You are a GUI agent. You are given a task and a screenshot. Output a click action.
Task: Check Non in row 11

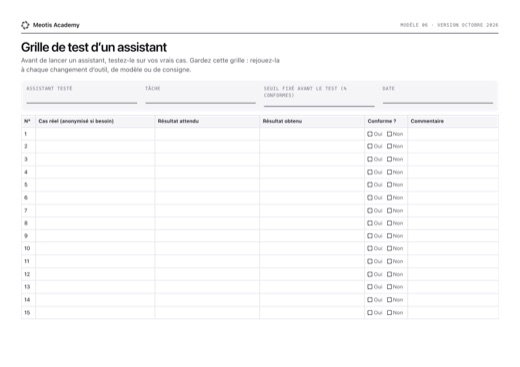click(x=389, y=261)
